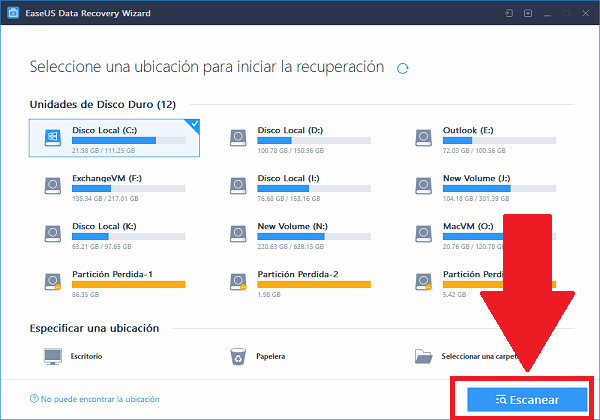The image size is (600, 420).
Task: Click the text "86.35 GB"
Action: [x=85, y=295]
